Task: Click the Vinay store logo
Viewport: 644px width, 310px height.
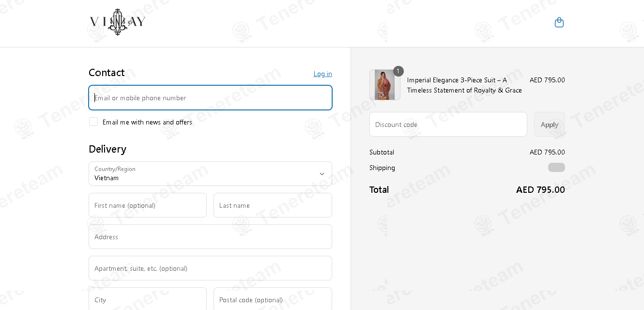Action: (x=118, y=22)
